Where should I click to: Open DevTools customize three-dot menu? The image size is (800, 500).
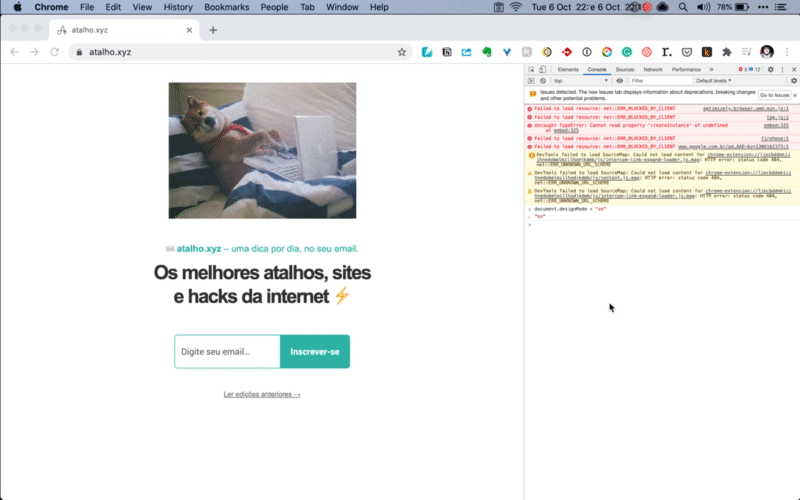[782, 69]
